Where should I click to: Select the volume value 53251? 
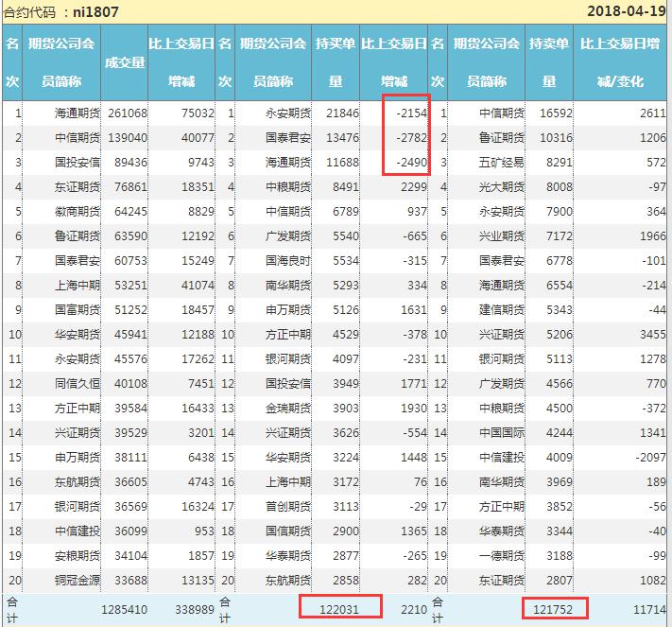tap(130, 286)
